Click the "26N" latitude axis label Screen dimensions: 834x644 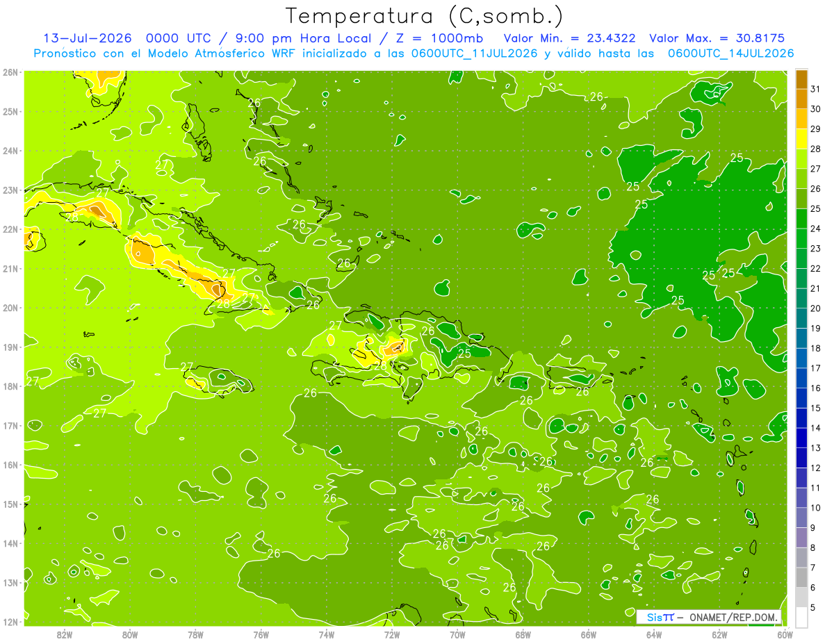[x=10, y=72]
